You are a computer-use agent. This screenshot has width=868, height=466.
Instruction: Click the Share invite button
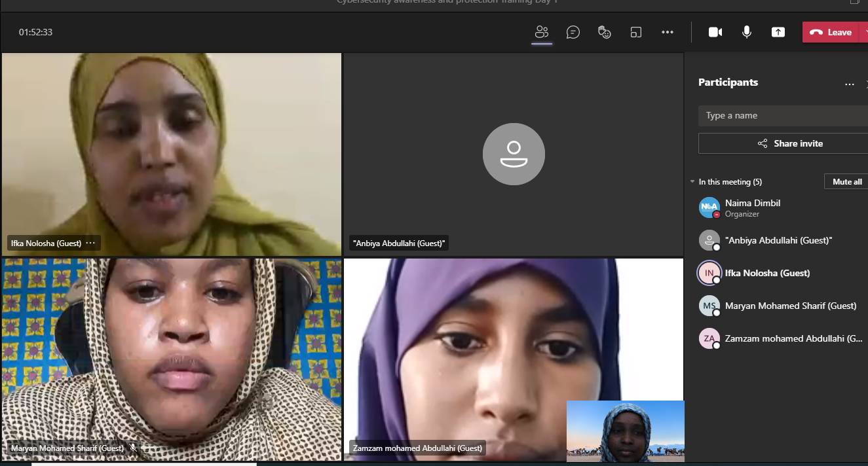783,143
